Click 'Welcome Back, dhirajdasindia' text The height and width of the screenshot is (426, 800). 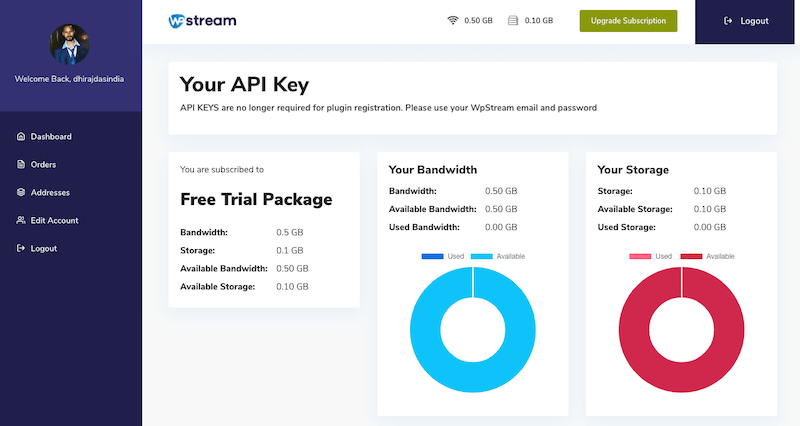[x=69, y=79]
